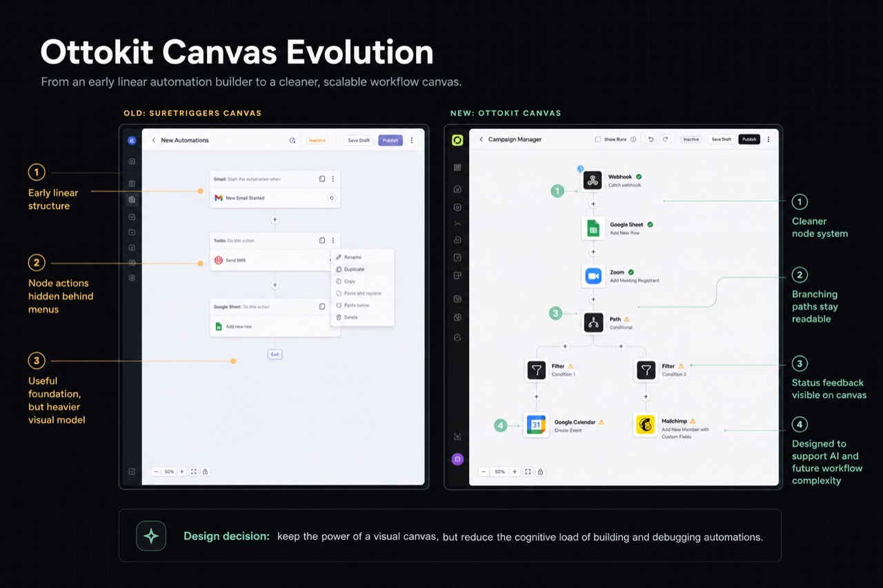Add a step below the Webhook node
The height and width of the screenshot is (588, 883).
click(593, 204)
